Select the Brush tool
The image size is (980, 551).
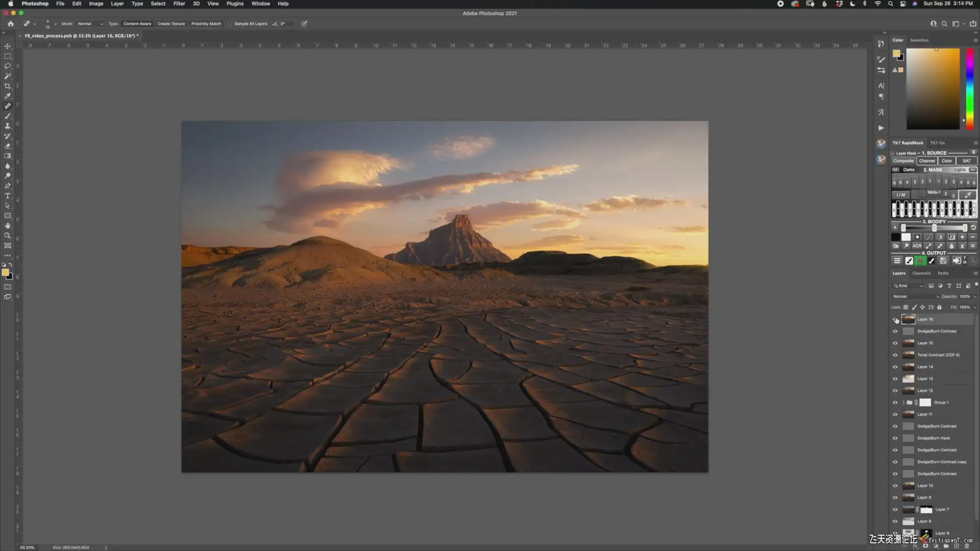click(x=8, y=116)
